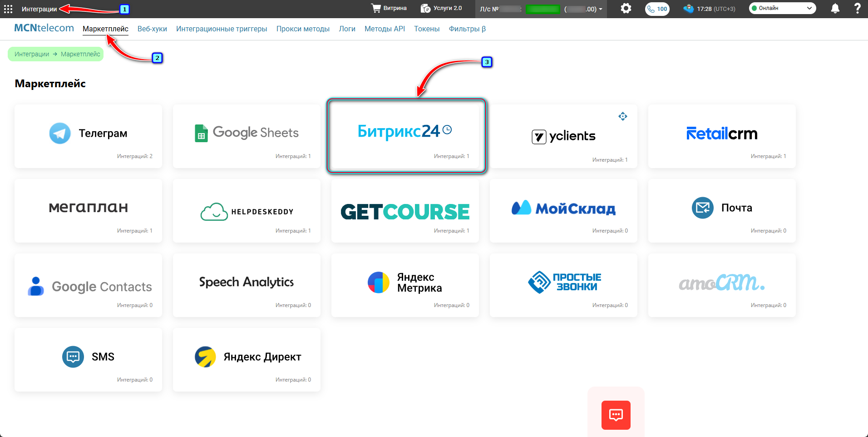Click the clock icon next to Битрикс24
Viewport: 868px width, 437px height.
pos(447,130)
